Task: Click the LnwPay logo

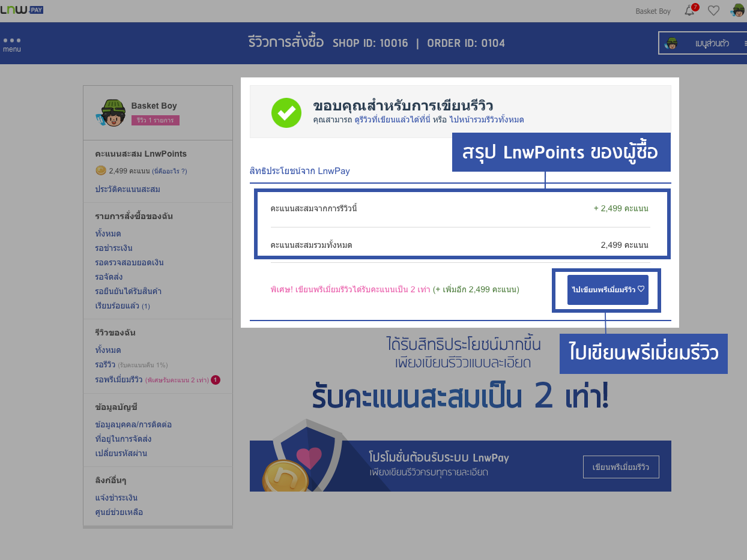Action: [x=22, y=10]
